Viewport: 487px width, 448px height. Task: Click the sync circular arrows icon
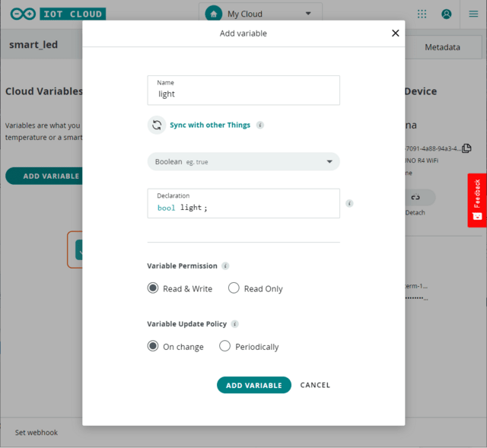(x=157, y=126)
